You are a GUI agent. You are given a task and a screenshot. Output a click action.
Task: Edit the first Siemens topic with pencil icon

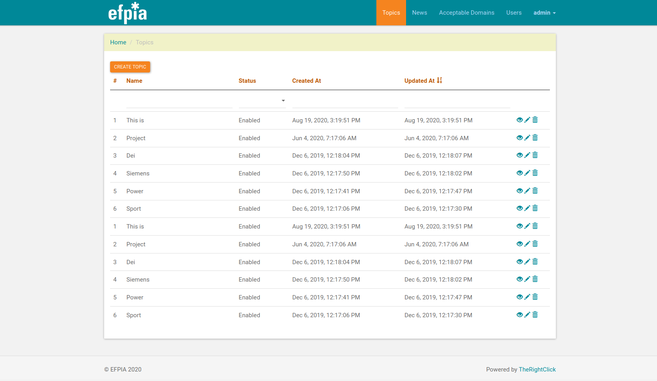pos(527,173)
